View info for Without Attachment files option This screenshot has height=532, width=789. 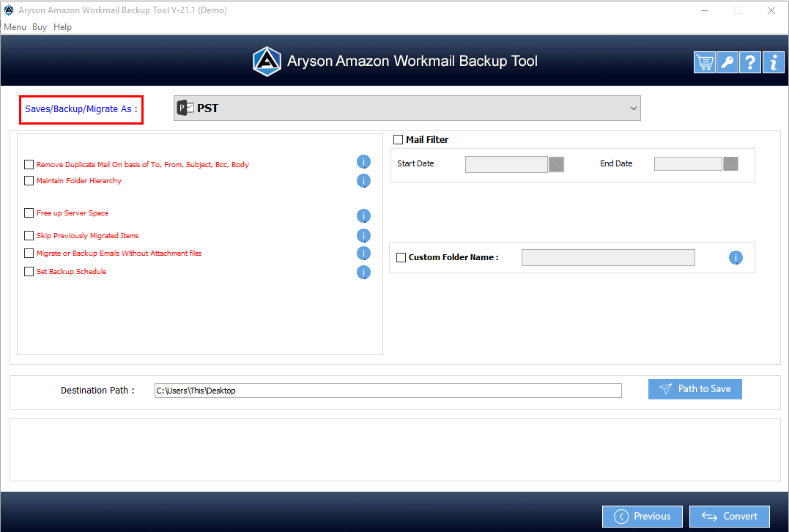coord(363,253)
